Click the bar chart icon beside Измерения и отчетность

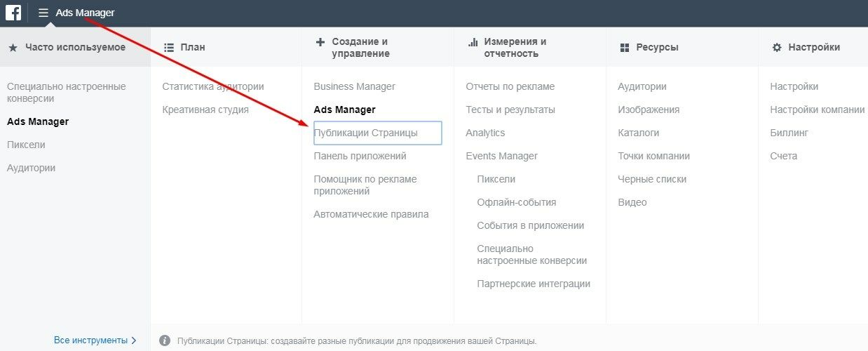473,41
